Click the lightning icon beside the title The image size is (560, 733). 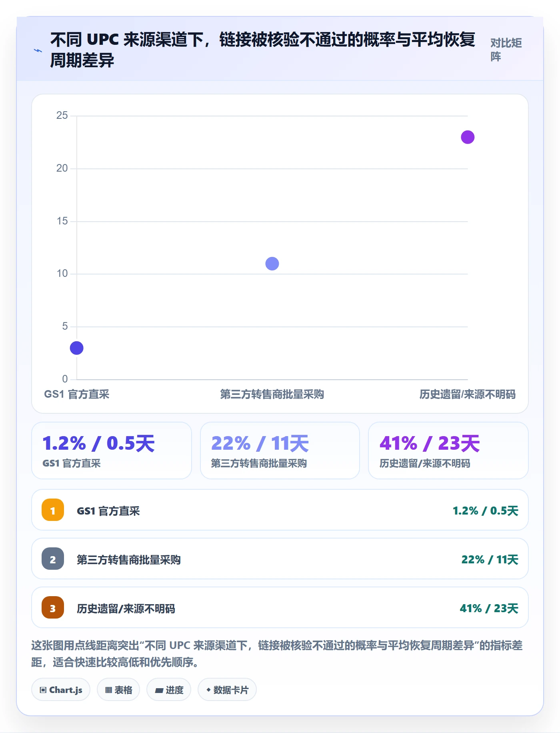tap(38, 50)
